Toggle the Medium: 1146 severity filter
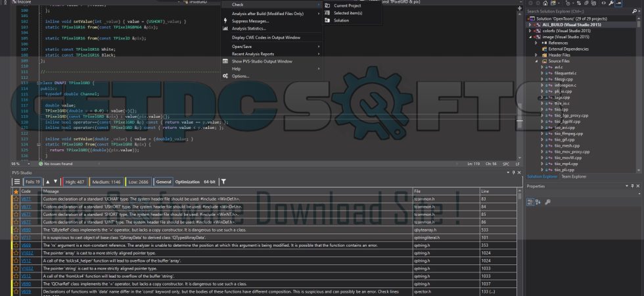The width and height of the screenshot is (644, 296). pos(106,182)
